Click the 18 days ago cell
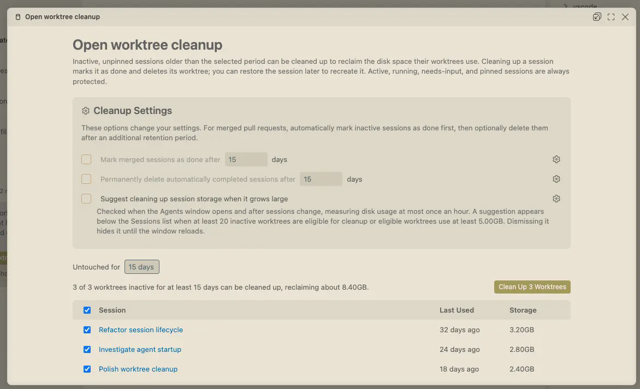The width and height of the screenshot is (640, 389). click(459, 369)
